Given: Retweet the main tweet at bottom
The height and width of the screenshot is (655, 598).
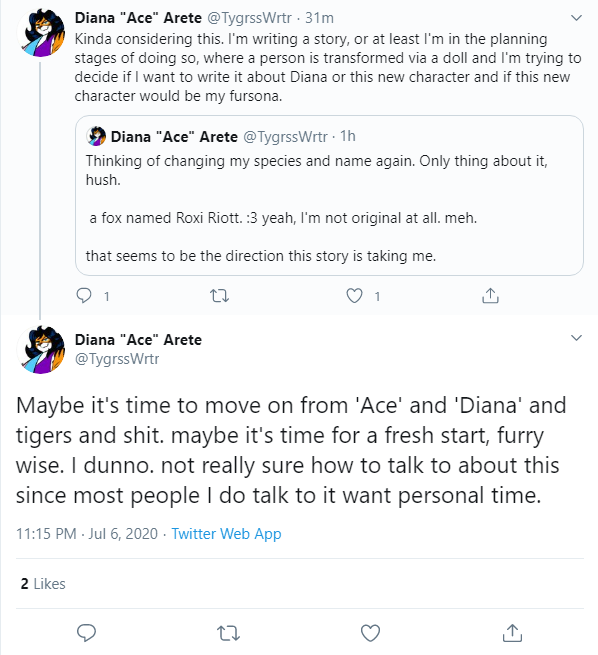Looking at the screenshot, I should pyautogui.click(x=228, y=633).
